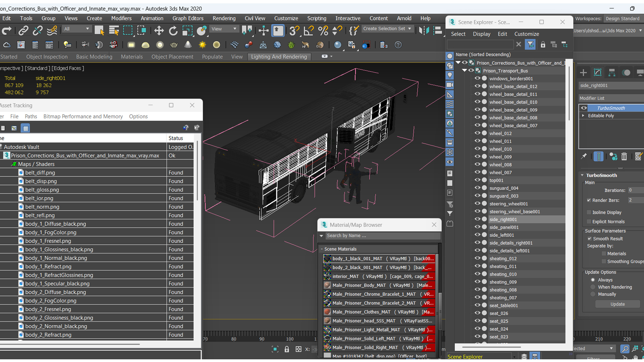Hide top001 using its eye icon
The width and height of the screenshot is (644, 362).
coord(477,180)
